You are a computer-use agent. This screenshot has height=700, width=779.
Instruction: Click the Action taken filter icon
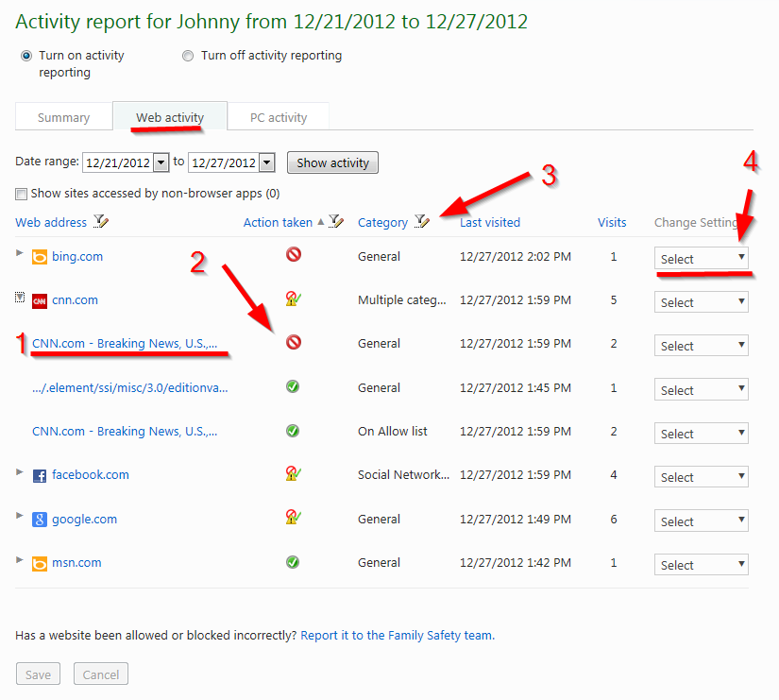click(x=336, y=221)
